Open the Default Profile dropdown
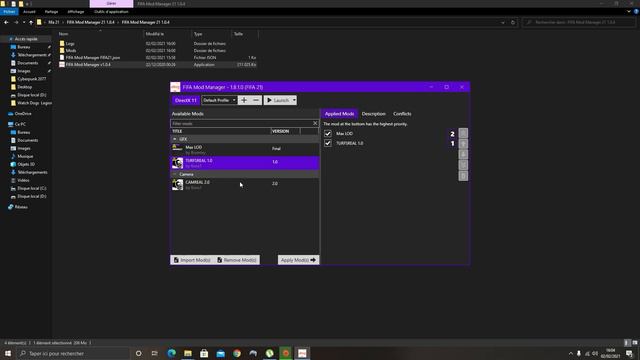 [219, 100]
